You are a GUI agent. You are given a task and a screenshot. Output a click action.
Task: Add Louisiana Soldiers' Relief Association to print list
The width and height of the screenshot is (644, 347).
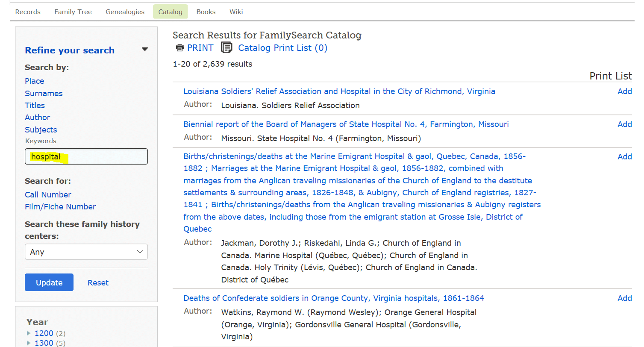pyautogui.click(x=625, y=91)
